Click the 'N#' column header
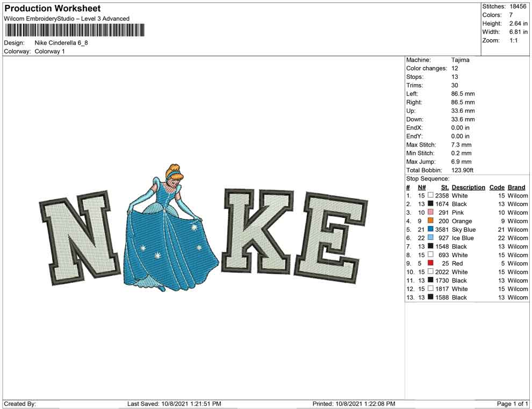 coord(422,187)
